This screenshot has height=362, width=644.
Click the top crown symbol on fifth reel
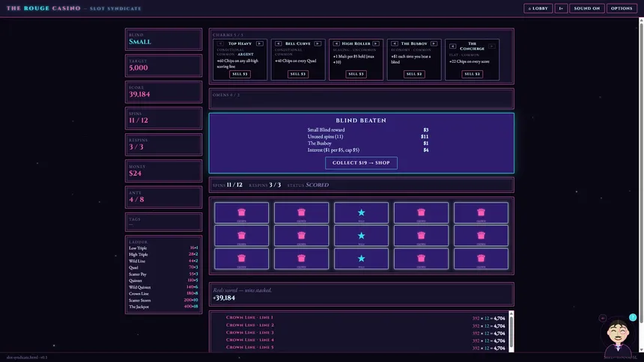[x=481, y=212]
